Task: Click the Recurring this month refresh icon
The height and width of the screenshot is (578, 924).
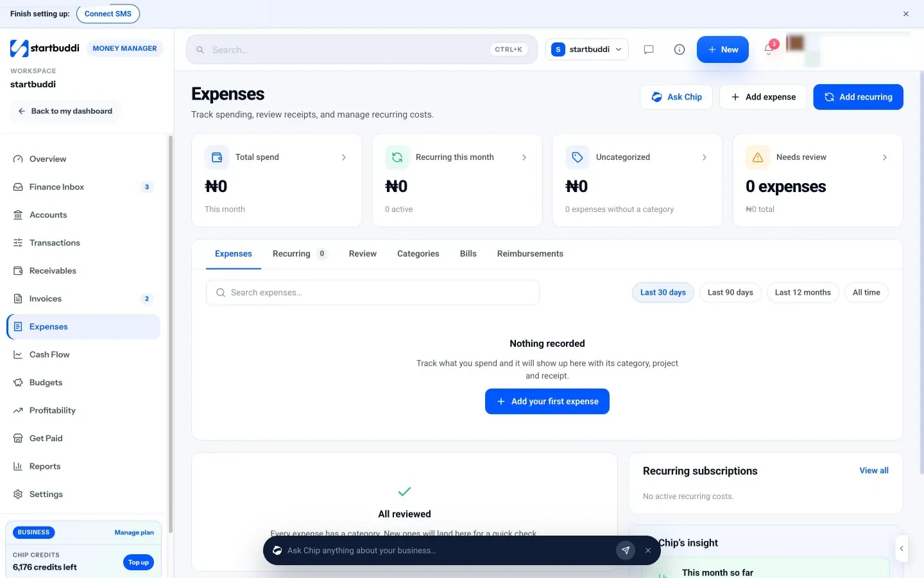Action: [397, 157]
